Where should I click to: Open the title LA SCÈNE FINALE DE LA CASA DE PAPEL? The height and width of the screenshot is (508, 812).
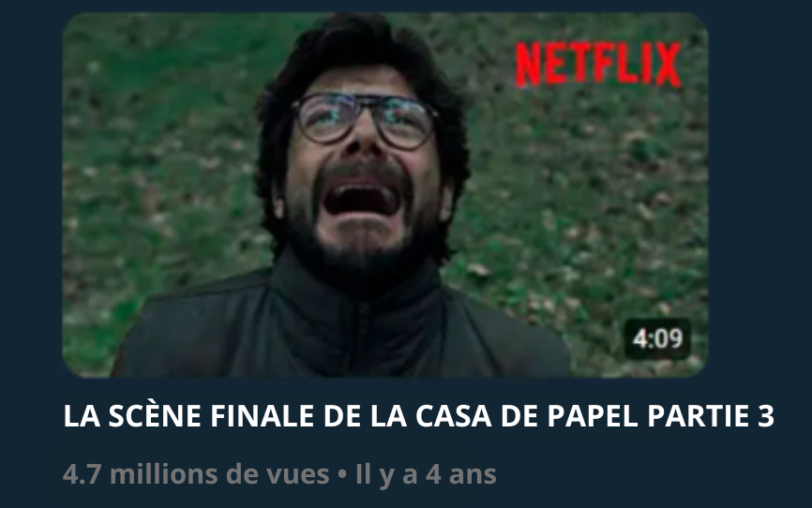pyautogui.click(x=418, y=416)
